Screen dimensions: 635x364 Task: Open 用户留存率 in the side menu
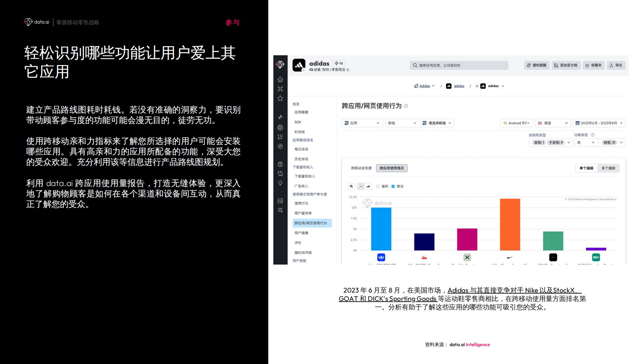click(303, 213)
